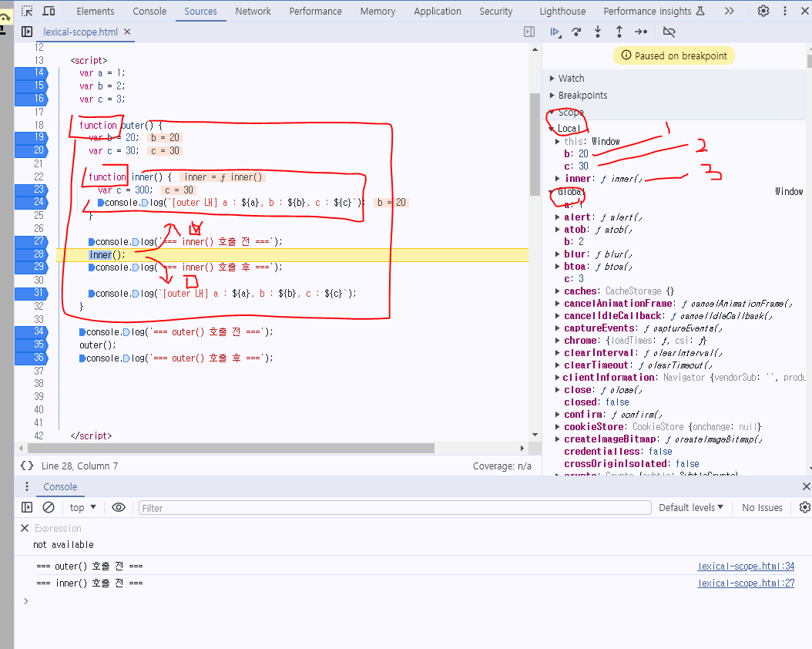Open the lexical-scope.html:27 source link

click(x=746, y=583)
